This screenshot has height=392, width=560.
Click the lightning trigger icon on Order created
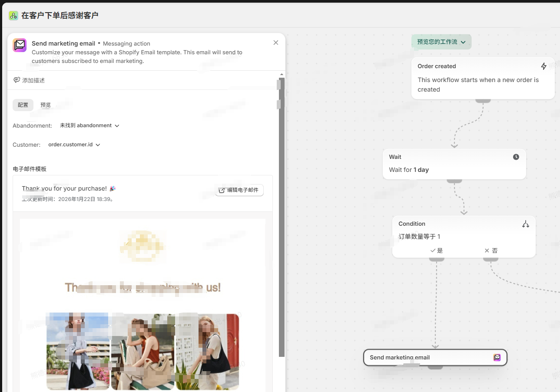pyautogui.click(x=543, y=66)
